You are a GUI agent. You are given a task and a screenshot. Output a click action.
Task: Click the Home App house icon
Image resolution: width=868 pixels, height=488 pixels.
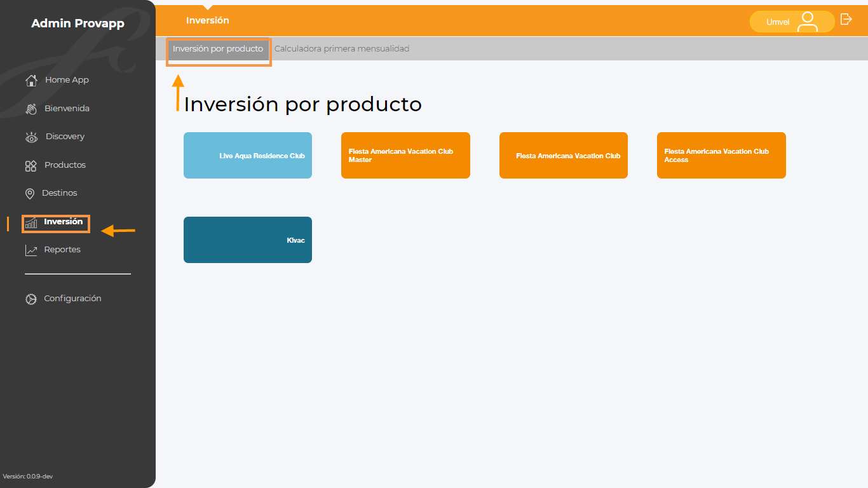point(31,80)
